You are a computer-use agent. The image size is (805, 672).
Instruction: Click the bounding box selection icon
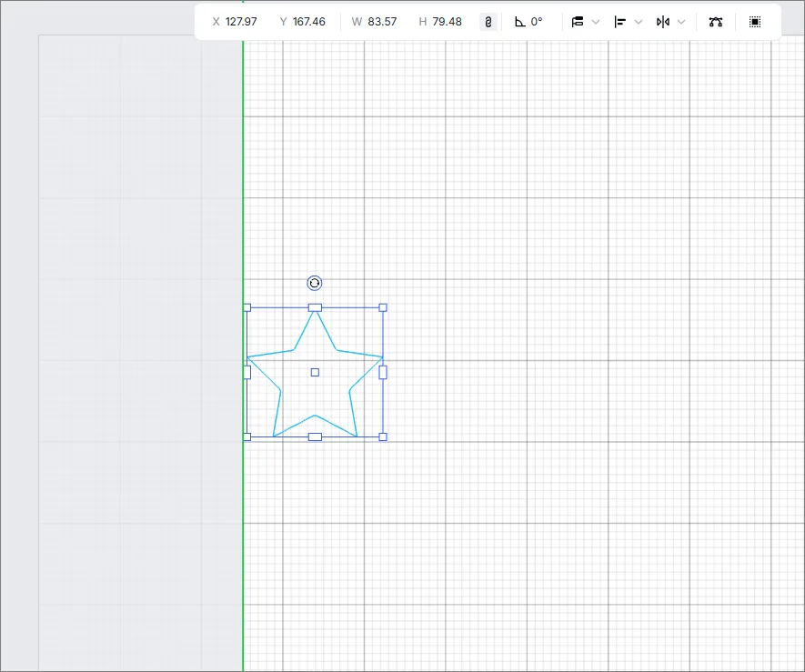755,22
